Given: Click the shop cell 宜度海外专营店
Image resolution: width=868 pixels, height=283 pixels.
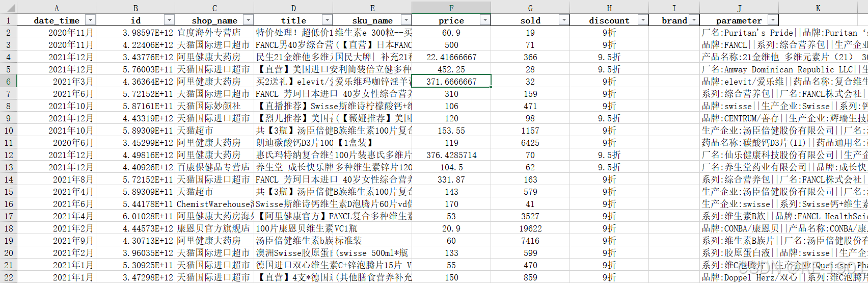Looking at the screenshot, I should tap(214, 33).
